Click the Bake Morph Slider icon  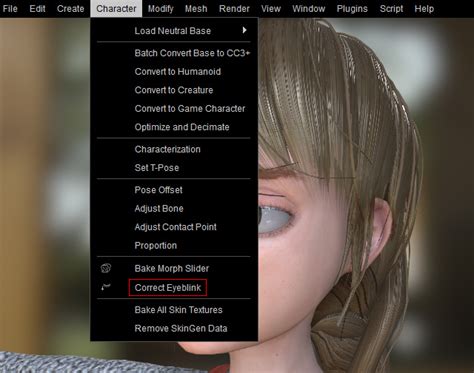[106, 268]
